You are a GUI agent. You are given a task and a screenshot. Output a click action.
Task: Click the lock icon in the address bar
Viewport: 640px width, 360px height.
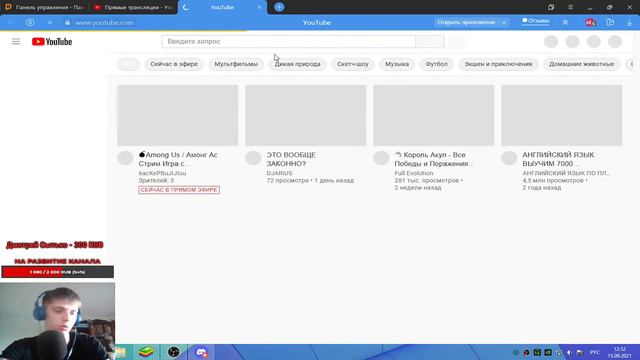click(x=68, y=23)
